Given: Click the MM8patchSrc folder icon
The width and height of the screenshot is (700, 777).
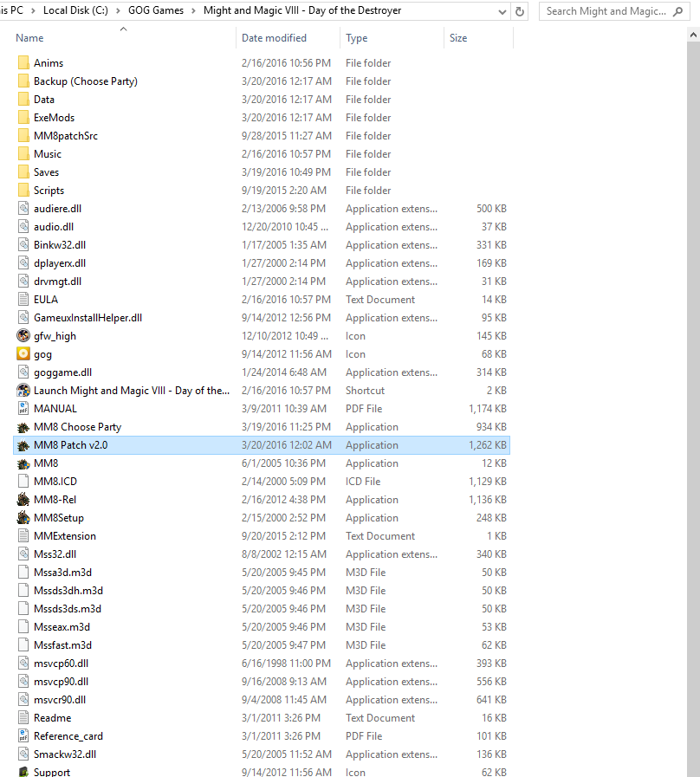Looking at the screenshot, I should tap(23, 136).
